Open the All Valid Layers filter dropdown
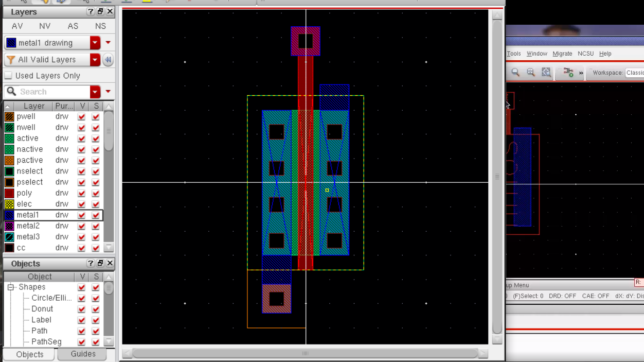 pos(95,60)
